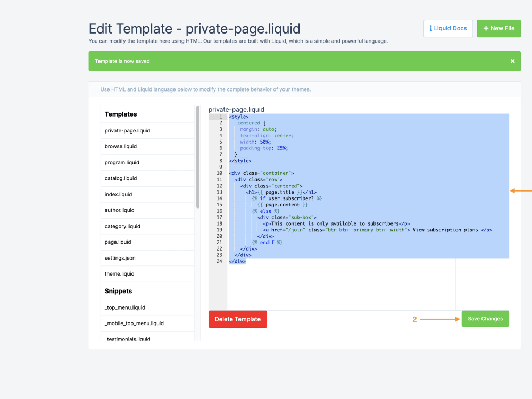Click code line containing page.content
Viewport: 532px width, 399px height.
click(x=282, y=205)
